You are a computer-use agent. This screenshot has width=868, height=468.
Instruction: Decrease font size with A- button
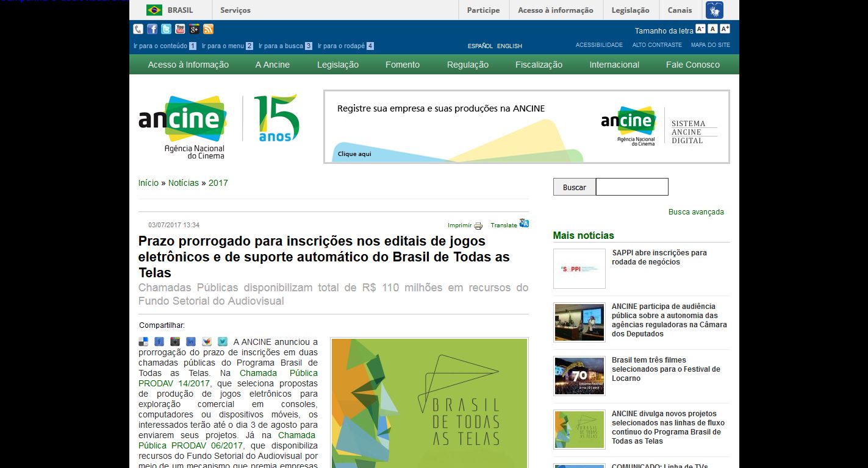700,29
